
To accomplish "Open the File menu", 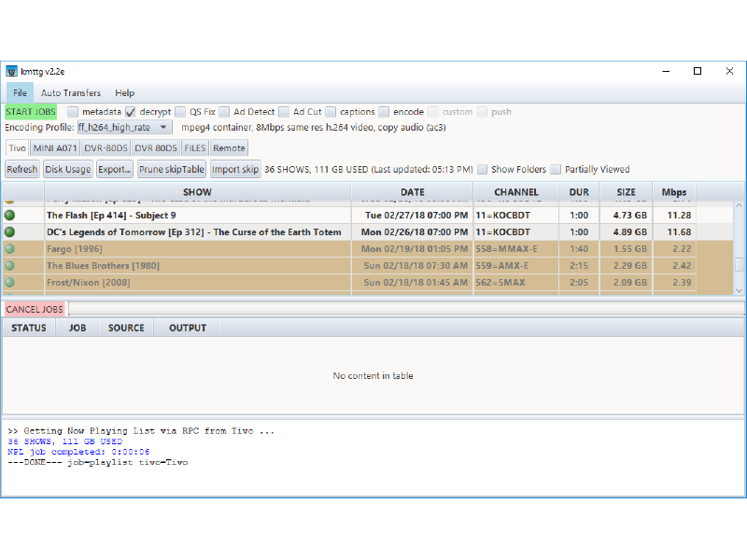I will pyautogui.click(x=20, y=92).
